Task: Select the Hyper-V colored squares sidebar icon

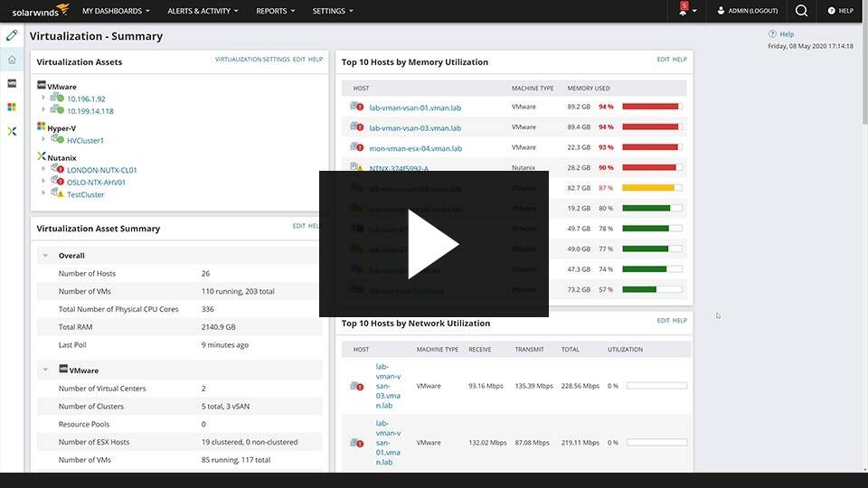Action: coord(12,107)
